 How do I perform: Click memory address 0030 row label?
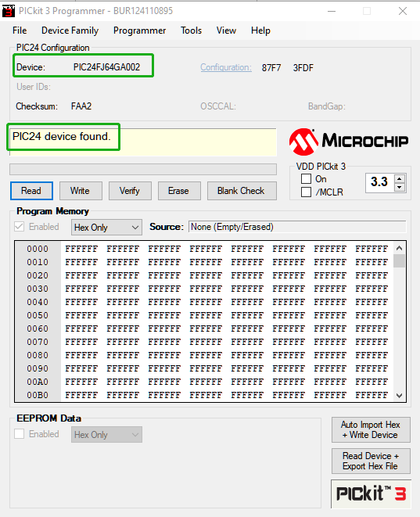(38, 289)
